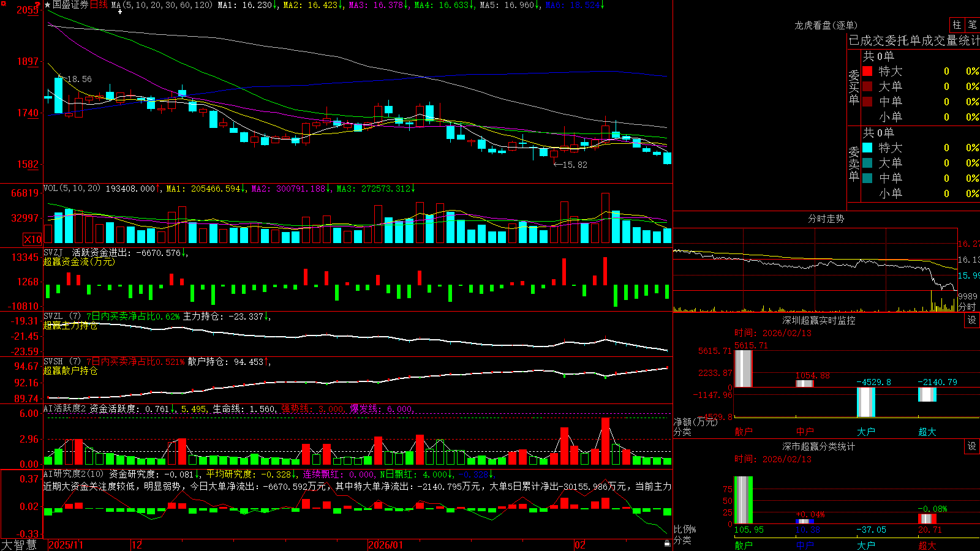
Task: Jump to the 12 month timeline marker
Action: (137, 545)
